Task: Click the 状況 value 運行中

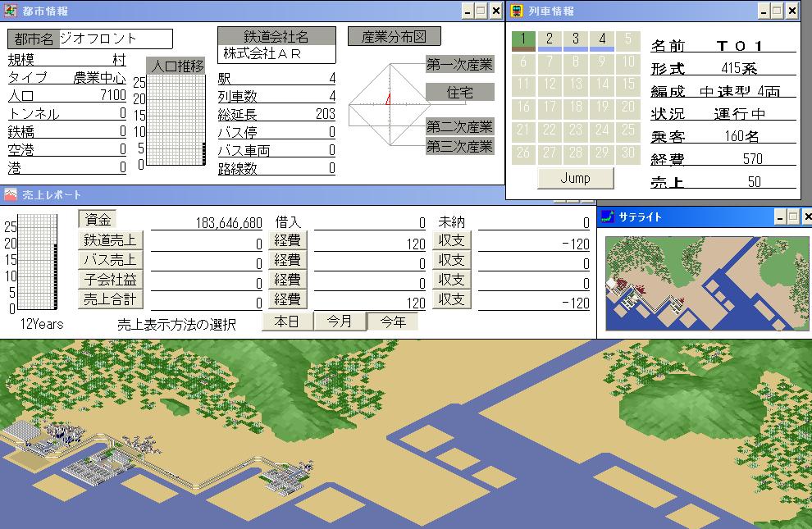Action: [x=739, y=113]
